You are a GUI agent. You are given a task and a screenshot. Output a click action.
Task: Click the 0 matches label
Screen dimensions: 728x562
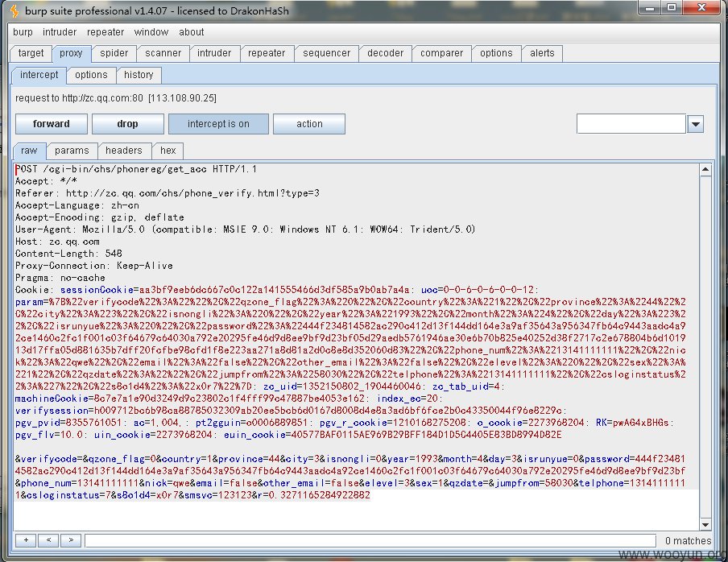tap(688, 540)
